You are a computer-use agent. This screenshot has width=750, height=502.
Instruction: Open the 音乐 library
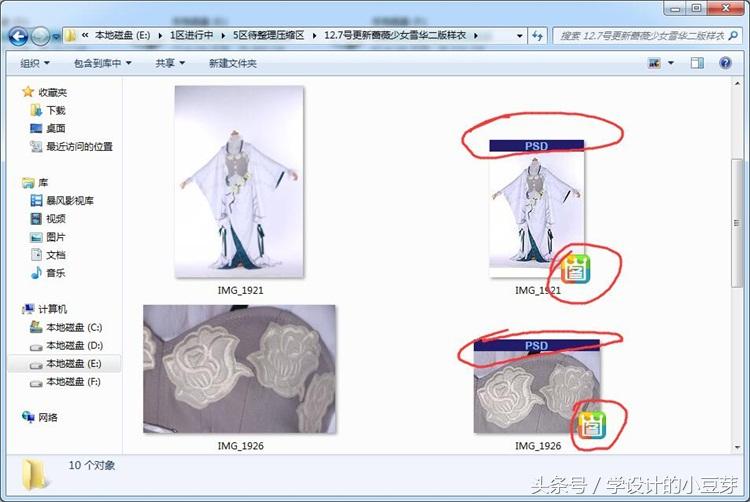pyautogui.click(x=55, y=273)
